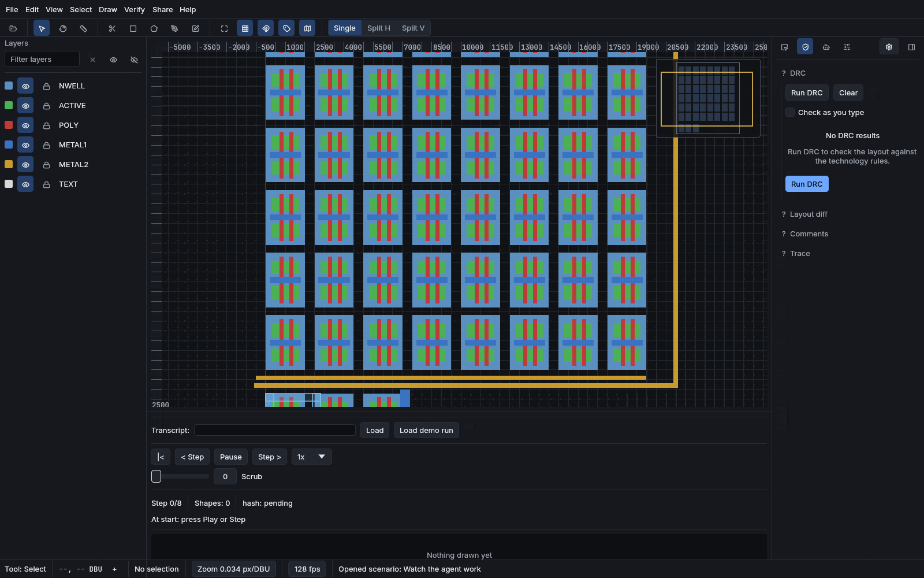Click Clear in DRC panel
Screen dimensions: 924x578
click(848, 93)
